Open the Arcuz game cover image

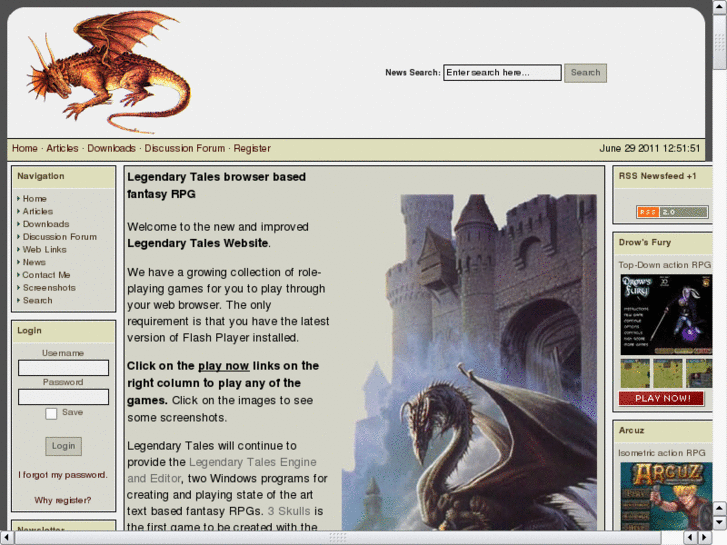click(666, 496)
